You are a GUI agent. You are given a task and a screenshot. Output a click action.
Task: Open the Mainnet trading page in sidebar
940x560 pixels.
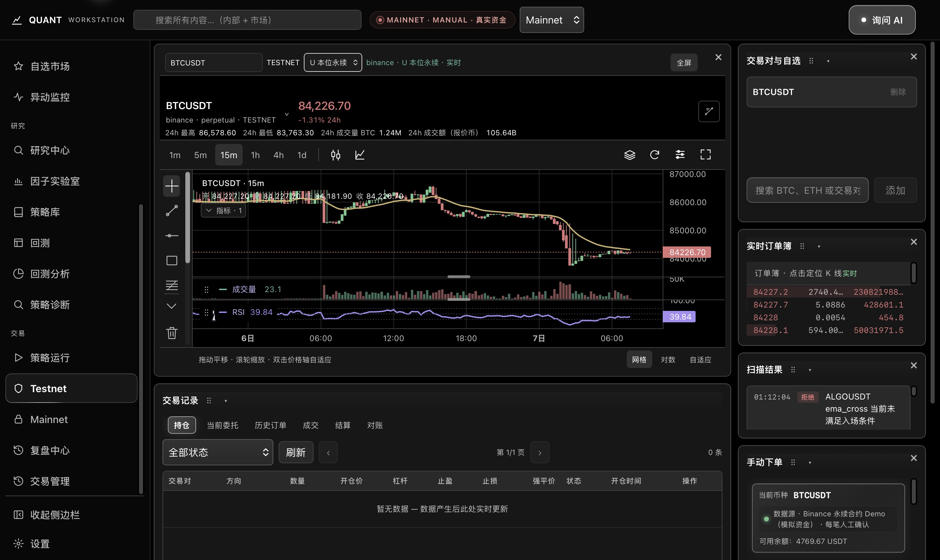pyautogui.click(x=72, y=420)
